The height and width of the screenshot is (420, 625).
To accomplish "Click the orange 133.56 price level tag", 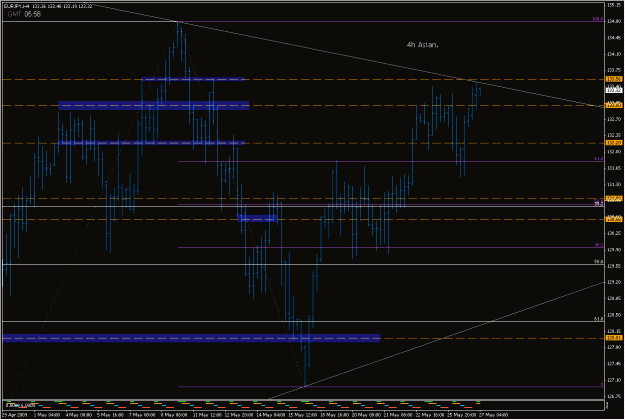I will 613,79.
